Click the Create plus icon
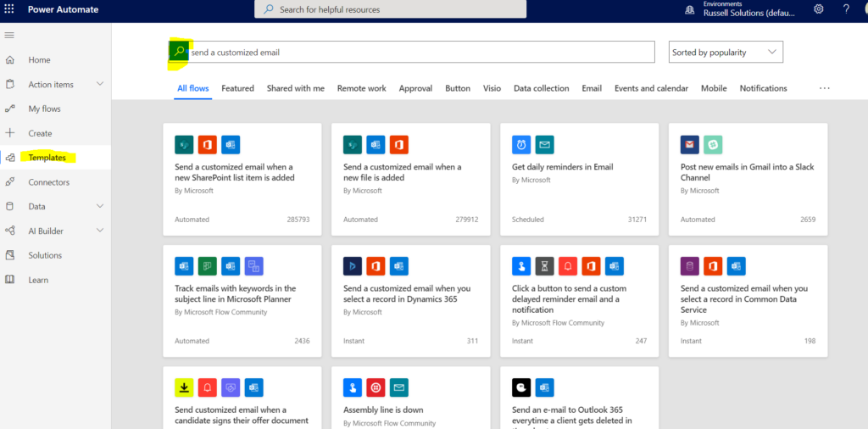The height and width of the screenshot is (429, 868). 9,133
